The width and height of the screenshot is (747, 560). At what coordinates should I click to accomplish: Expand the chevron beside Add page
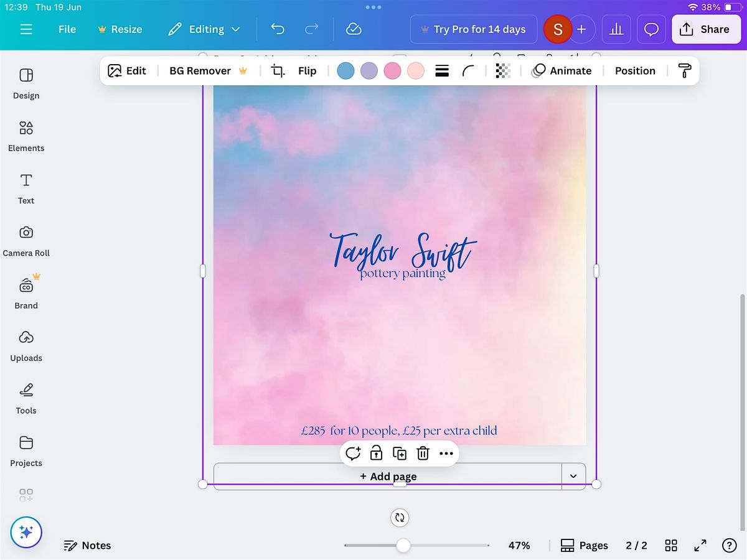573,476
